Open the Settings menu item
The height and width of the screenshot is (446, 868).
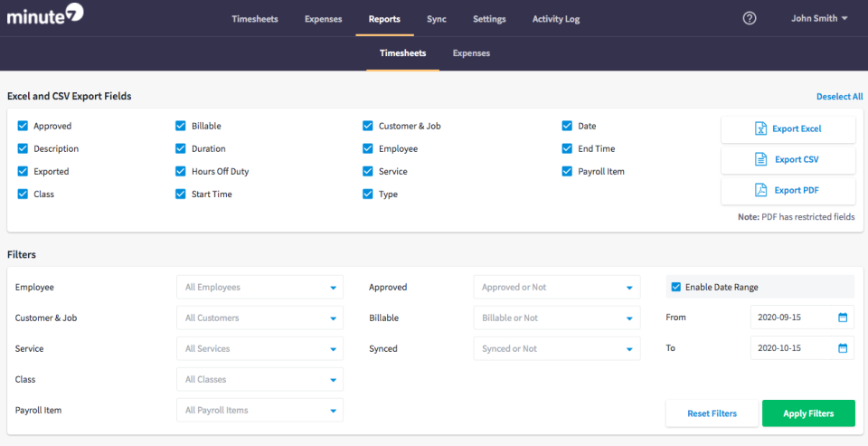tap(489, 19)
